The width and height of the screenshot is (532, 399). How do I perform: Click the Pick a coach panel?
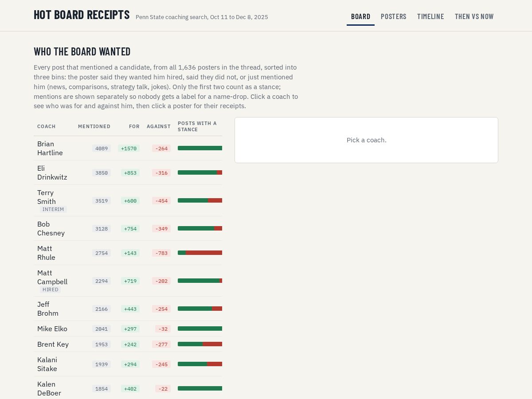(366, 140)
